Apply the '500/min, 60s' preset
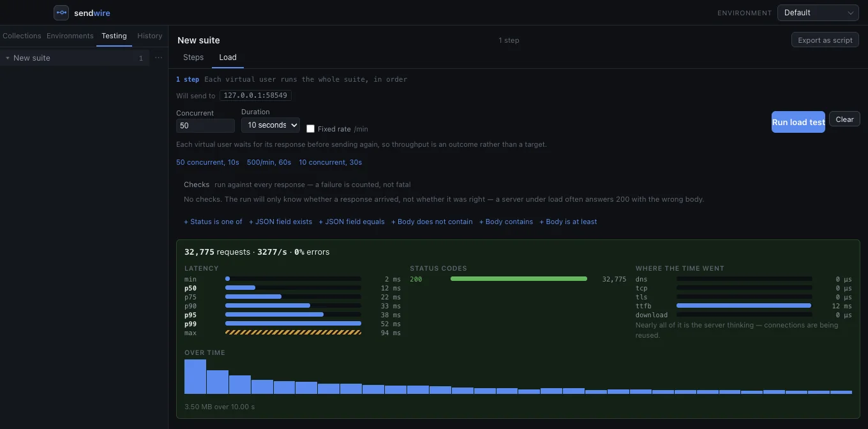The width and height of the screenshot is (868, 429). click(x=269, y=162)
